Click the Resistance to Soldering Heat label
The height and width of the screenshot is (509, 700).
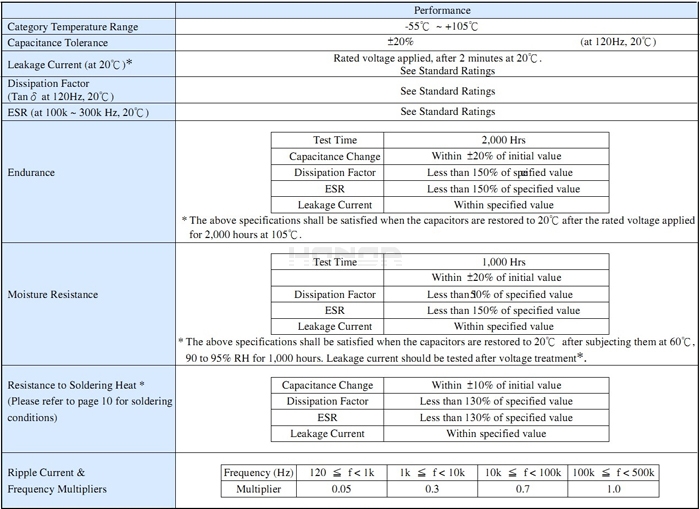(77, 385)
